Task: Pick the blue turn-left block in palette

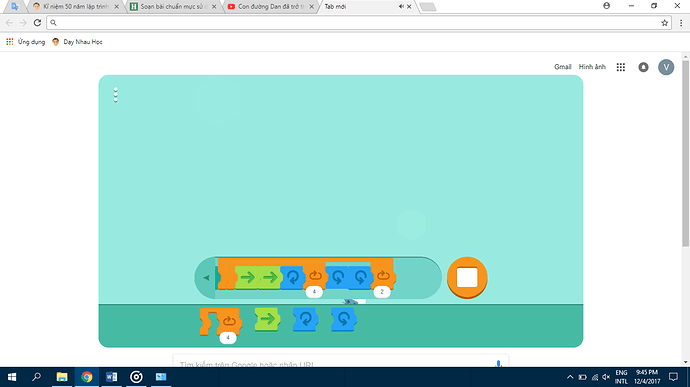Action: click(x=344, y=319)
